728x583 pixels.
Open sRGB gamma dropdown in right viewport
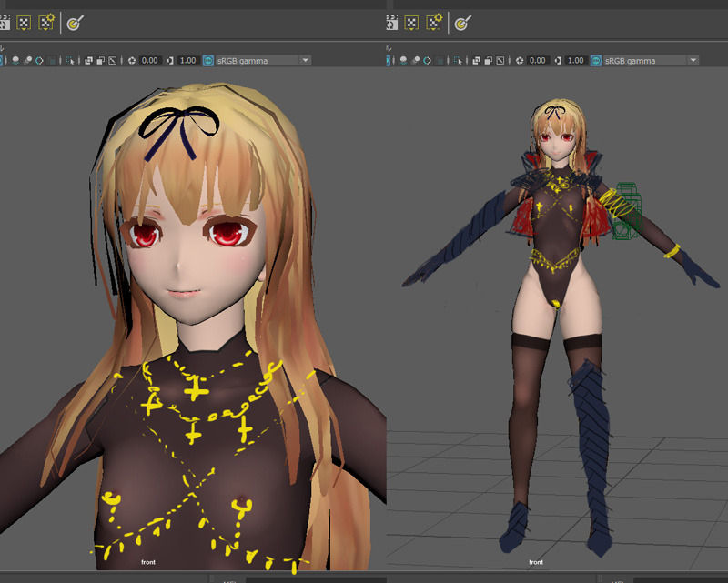pos(651,60)
